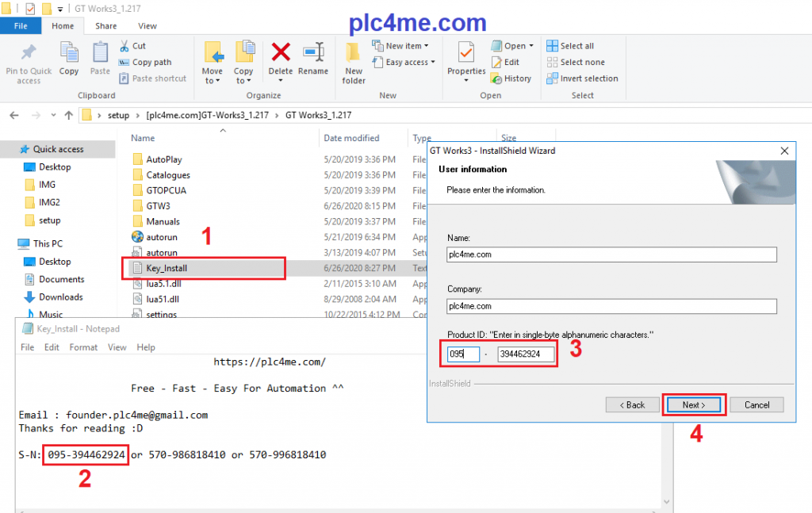This screenshot has height=513, width=812.
Task: Click the [plc4me.com]GT-Works3_1.217 breadcrumb
Action: (207, 115)
